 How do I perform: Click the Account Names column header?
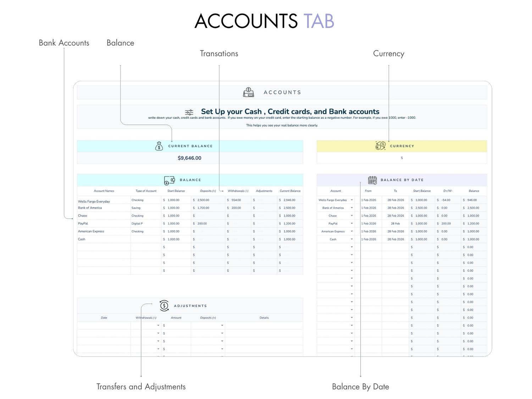point(104,191)
